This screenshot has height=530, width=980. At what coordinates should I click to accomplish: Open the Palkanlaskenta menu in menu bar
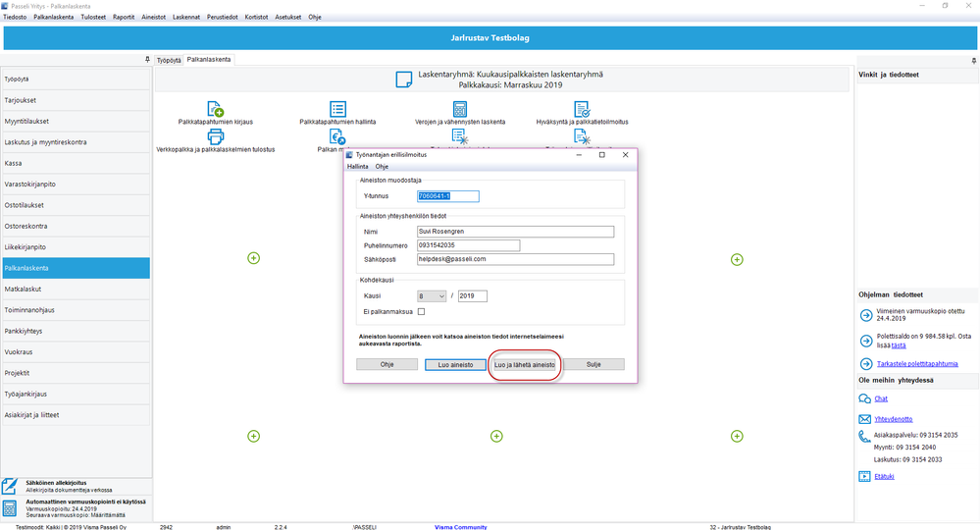coord(54,17)
